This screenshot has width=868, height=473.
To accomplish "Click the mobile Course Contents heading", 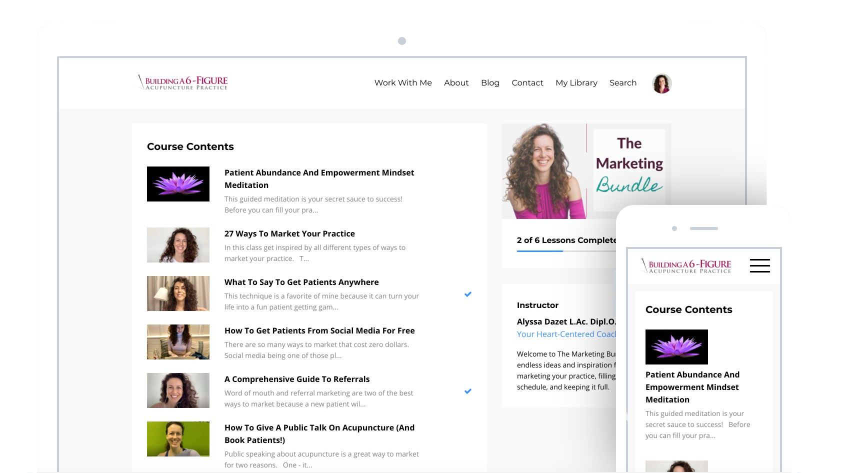I will (688, 309).
